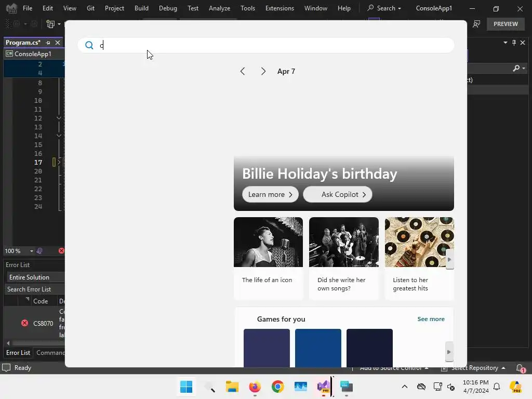Viewport: 532px width, 399px height.
Task: Pin the right side panel
Action: pyautogui.click(x=514, y=43)
